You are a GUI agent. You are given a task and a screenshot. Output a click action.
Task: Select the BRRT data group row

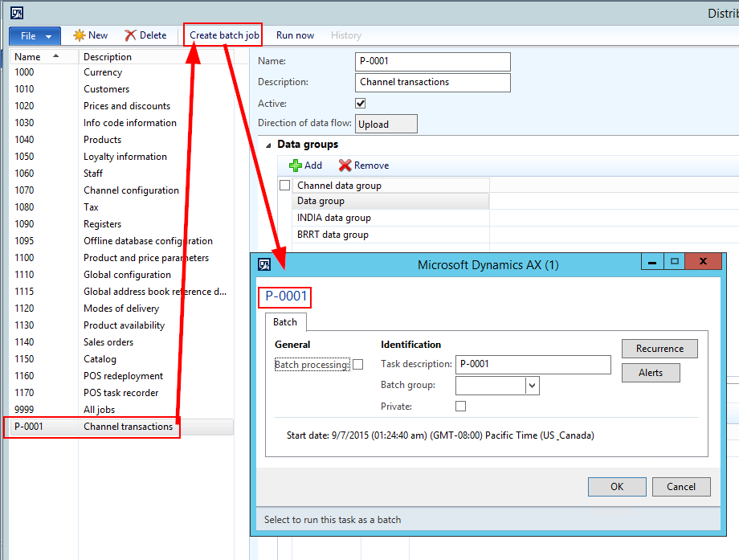pos(390,235)
